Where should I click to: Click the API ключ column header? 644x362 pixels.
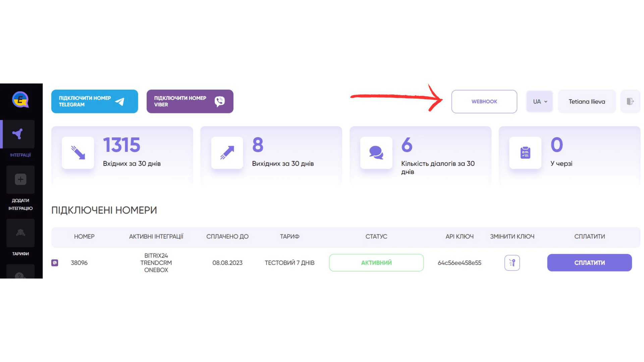pos(460,237)
